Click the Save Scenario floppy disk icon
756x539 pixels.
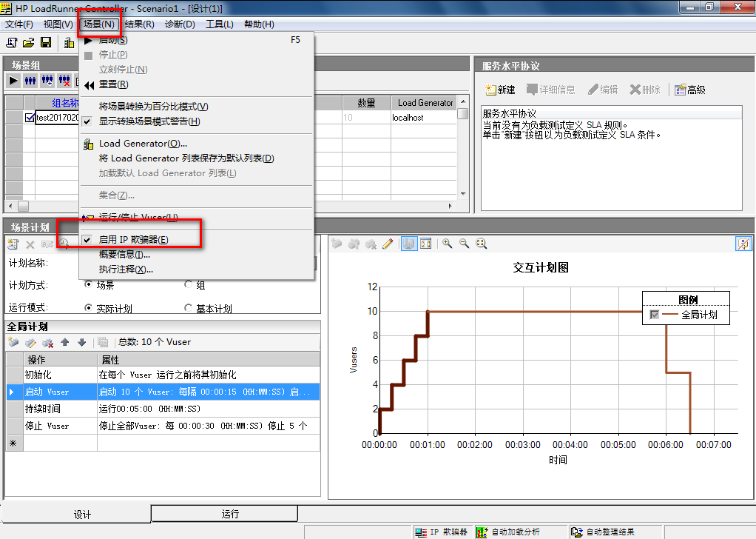click(46, 43)
